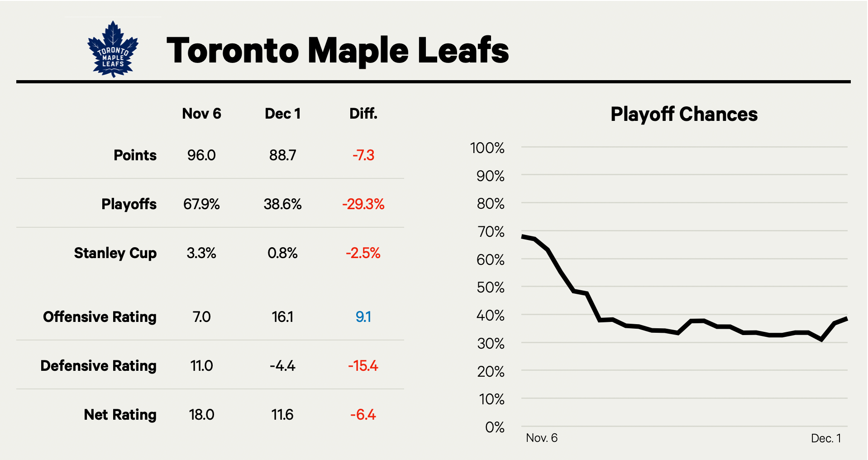This screenshot has height=460, width=868.
Task: Select the Stanley Cup row label
Action: click(x=115, y=253)
